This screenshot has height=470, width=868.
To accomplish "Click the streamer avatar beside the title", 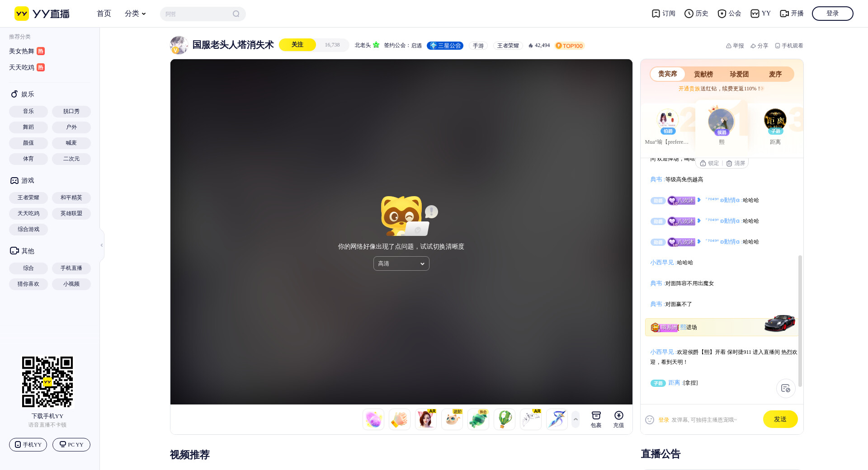I will [x=179, y=45].
